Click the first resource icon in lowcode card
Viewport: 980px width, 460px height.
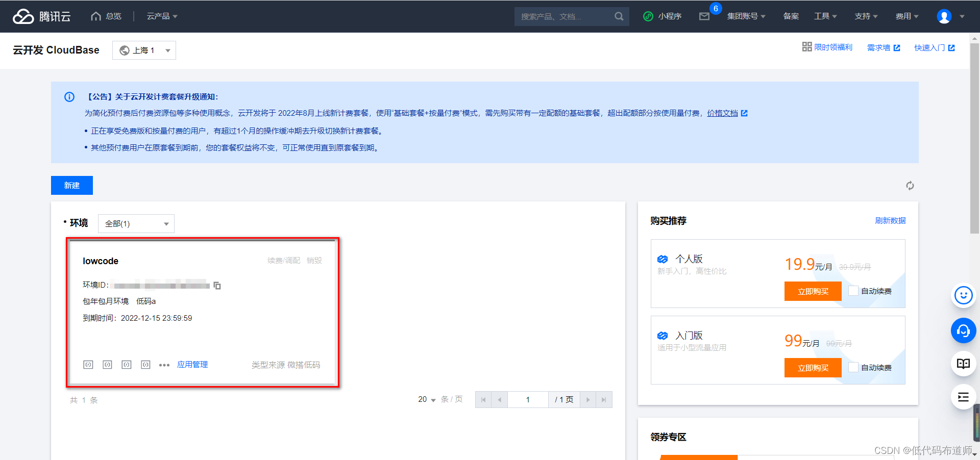[88, 365]
